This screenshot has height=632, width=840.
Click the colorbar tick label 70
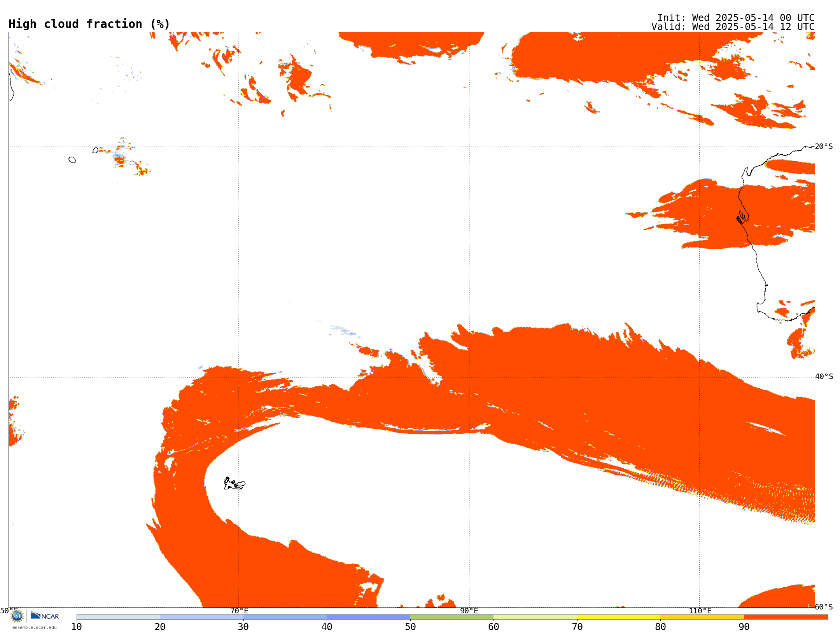tap(577, 627)
